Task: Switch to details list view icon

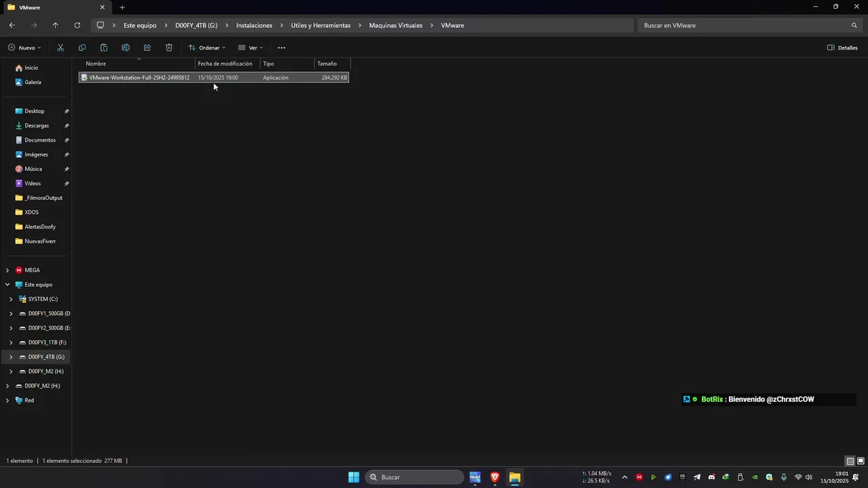Action: [x=850, y=461]
